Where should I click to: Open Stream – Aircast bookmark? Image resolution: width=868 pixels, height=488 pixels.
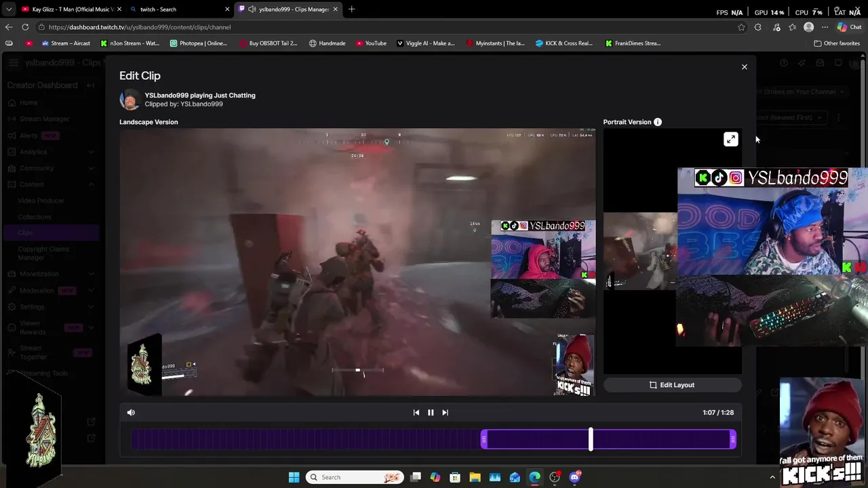pyautogui.click(x=66, y=43)
